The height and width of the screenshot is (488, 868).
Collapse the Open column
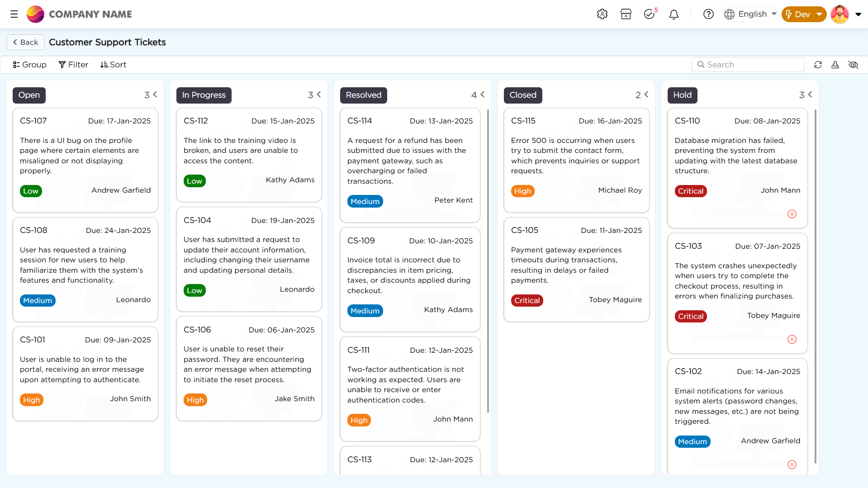pos(155,95)
